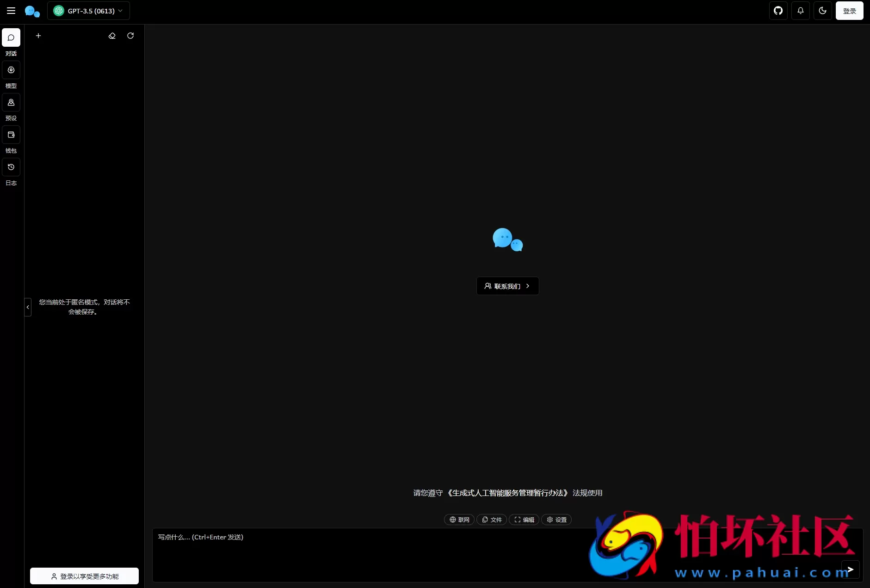Open the 设置 settings pill

tap(556, 520)
